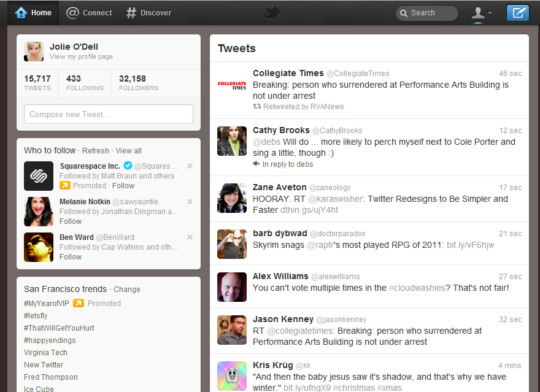This screenshot has width=540, height=392.
Task: Open the @debs mention link
Action: click(266, 142)
